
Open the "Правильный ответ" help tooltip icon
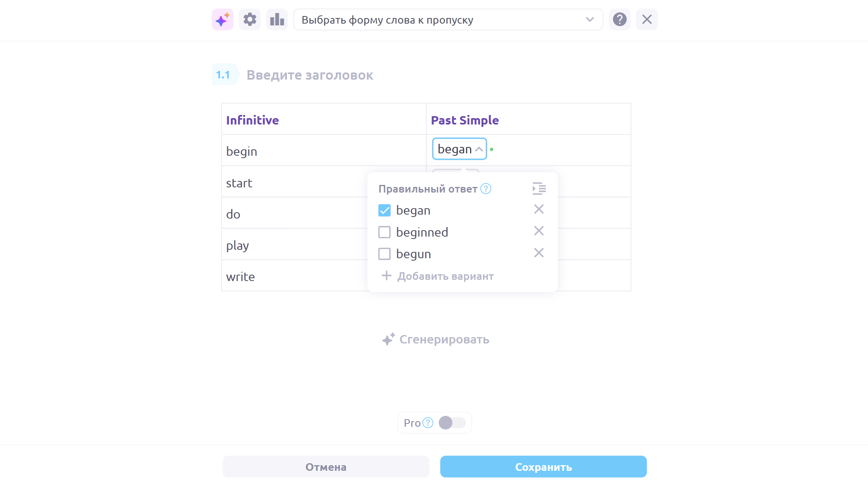point(486,189)
